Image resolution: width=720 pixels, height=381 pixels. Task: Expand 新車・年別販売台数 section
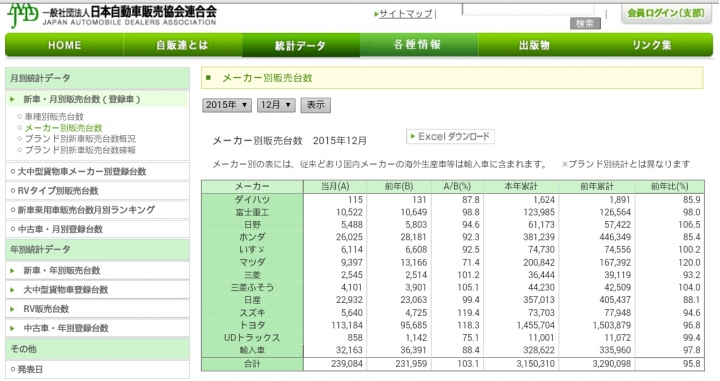tap(97, 271)
